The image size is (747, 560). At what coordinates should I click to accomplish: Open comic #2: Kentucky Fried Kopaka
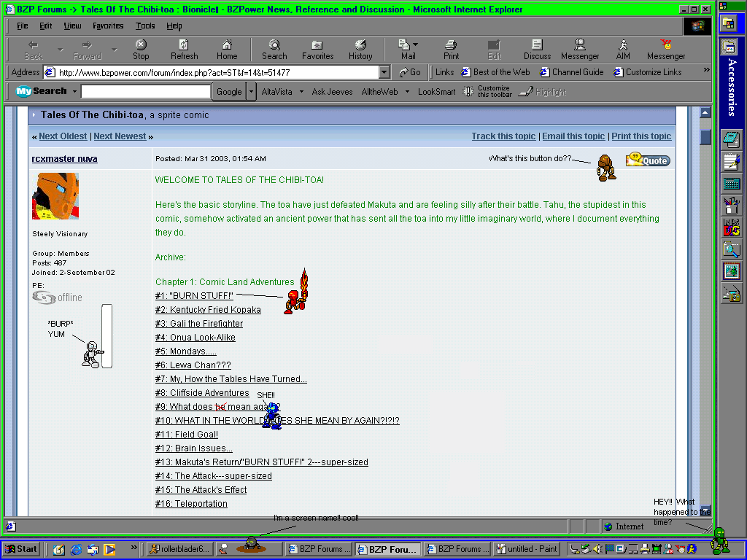pos(208,309)
